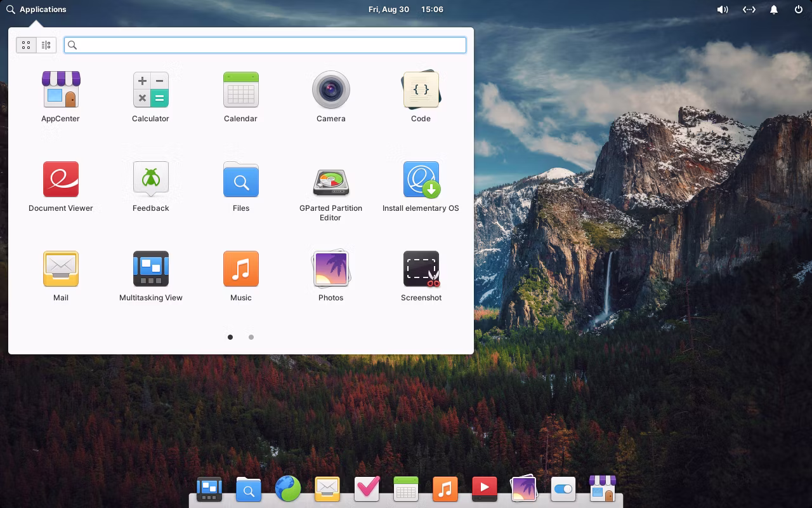This screenshot has width=812, height=508.
Task: Switch to grid view mode
Action: 26,45
